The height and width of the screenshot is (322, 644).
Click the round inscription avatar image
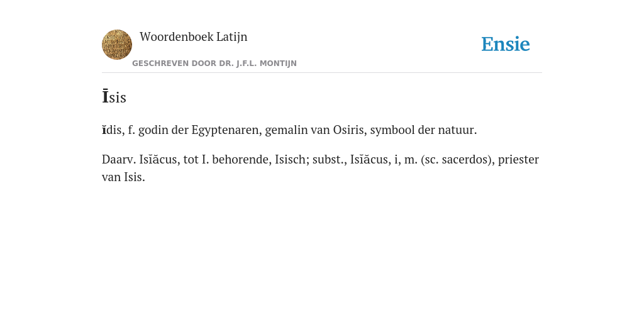(117, 45)
